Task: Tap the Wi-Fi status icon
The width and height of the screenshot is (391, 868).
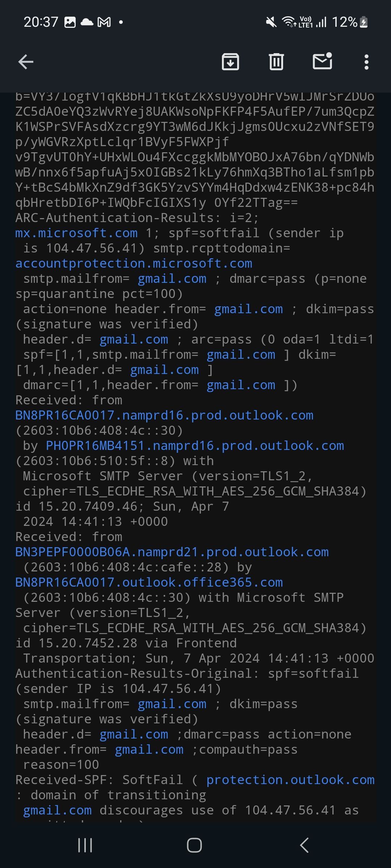Action: tap(288, 22)
